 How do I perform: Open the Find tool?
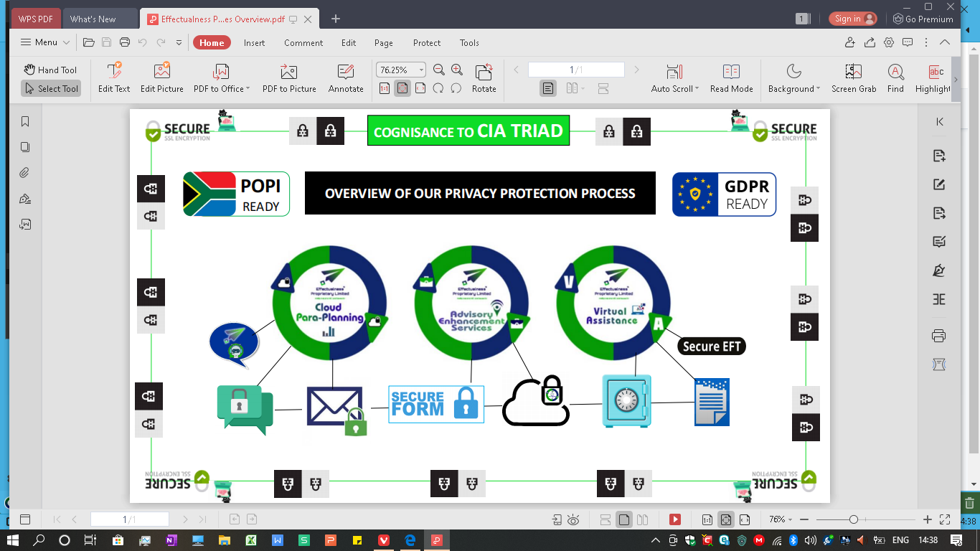[x=895, y=78]
